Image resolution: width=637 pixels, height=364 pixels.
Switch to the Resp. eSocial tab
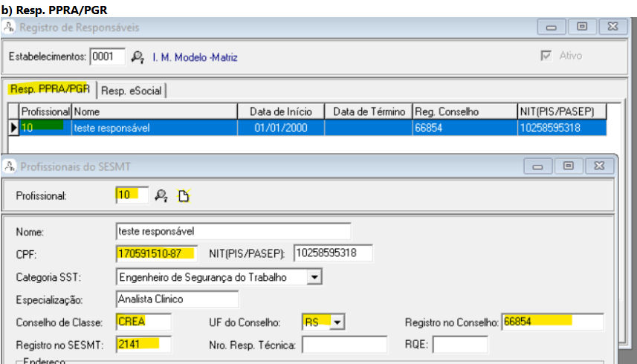(x=132, y=90)
